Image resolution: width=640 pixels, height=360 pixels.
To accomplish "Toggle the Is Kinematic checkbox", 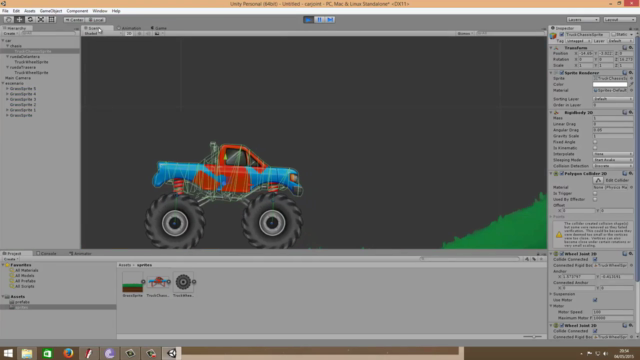I will point(595,148).
